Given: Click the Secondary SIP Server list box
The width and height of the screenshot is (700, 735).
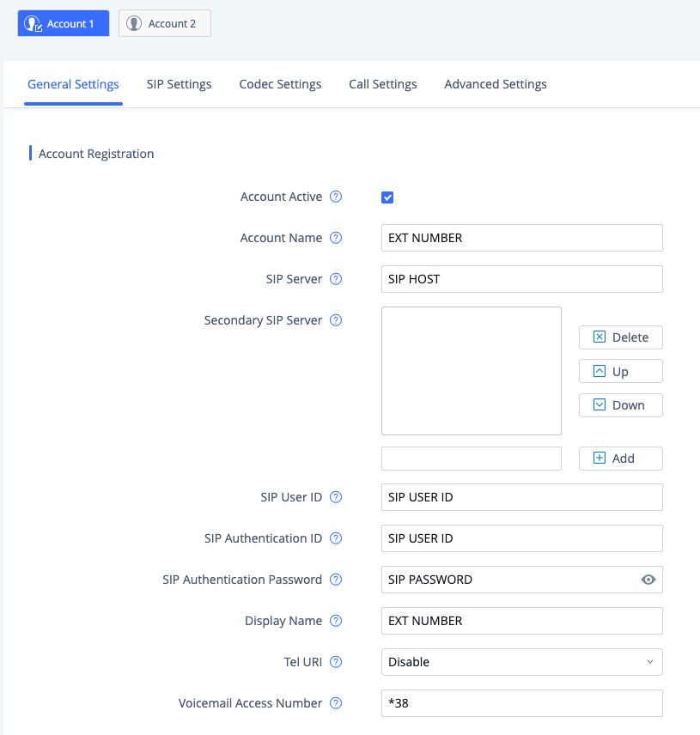Looking at the screenshot, I should point(472,371).
